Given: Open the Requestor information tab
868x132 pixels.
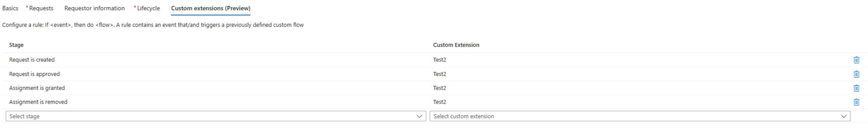Looking at the screenshot, I should click(x=94, y=8).
